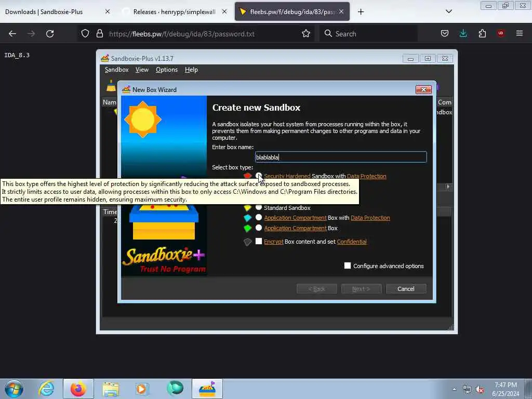The width and height of the screenshot is (532, 399).
Task: Bookmark this page with the star
Action: tap(305, 34)
